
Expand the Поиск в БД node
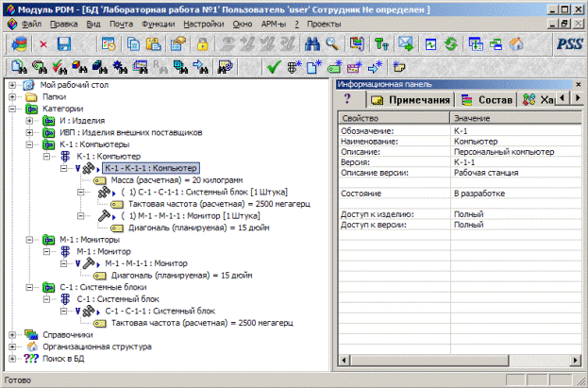(x=12, y=359)
